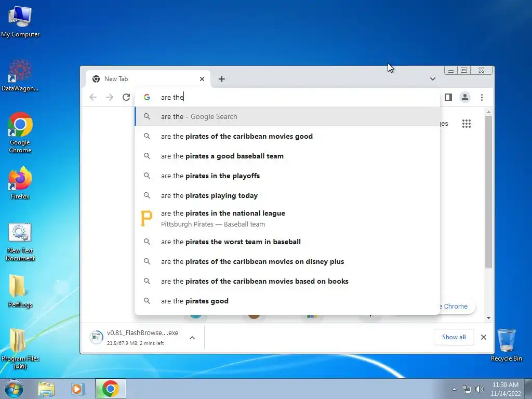Open DataWagon desktop shortcut
This screenshot has width=532, height=399.
coord(20,75)
